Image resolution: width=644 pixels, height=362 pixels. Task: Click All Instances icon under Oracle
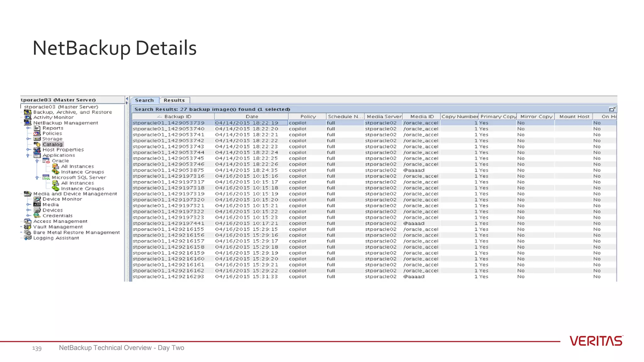(55, 167)
